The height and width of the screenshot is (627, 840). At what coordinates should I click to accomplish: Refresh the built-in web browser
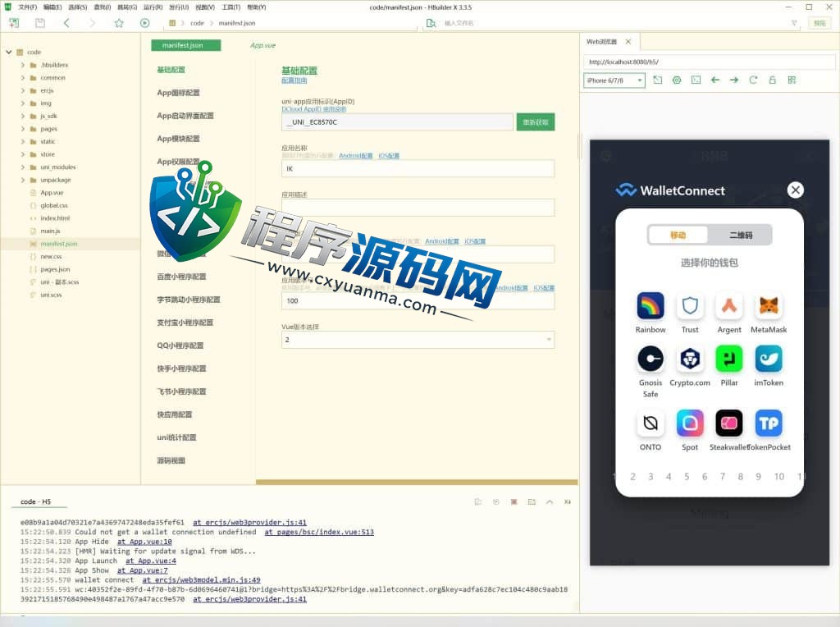pos(753,80)
